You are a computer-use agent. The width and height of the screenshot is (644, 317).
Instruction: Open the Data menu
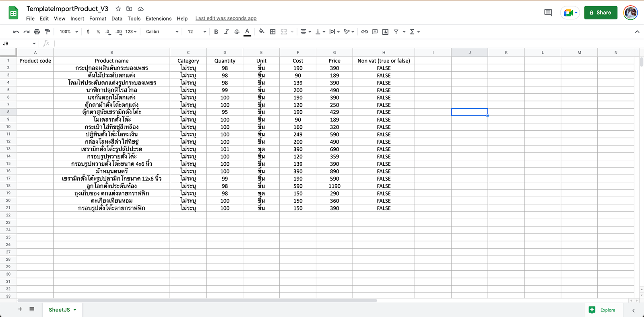[x=117, y=19]
